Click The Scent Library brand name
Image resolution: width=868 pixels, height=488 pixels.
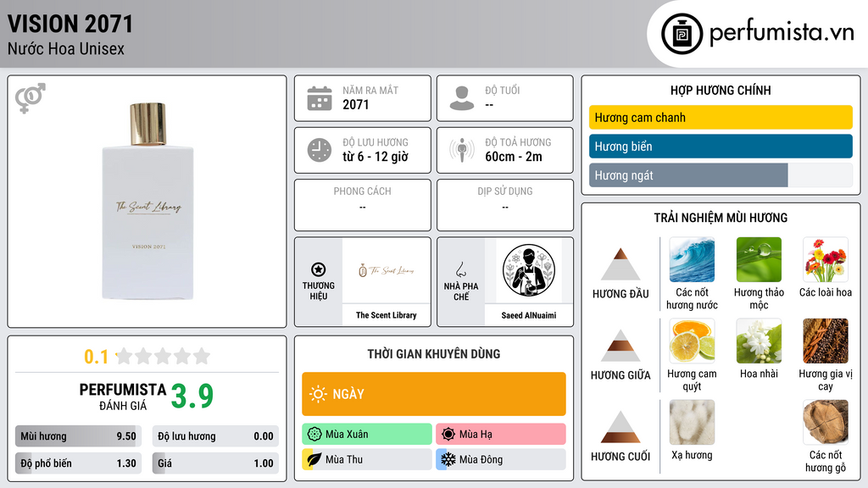tap(387, 315)
